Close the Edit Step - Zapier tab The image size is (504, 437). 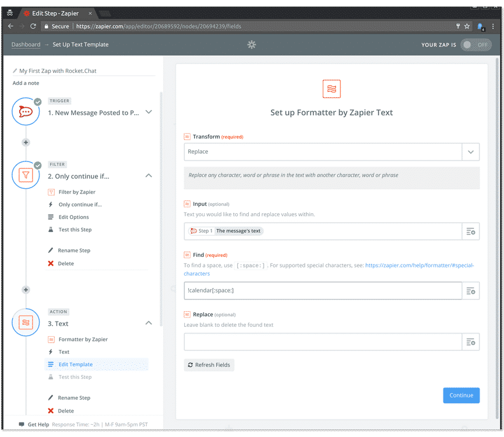[90, 13]
